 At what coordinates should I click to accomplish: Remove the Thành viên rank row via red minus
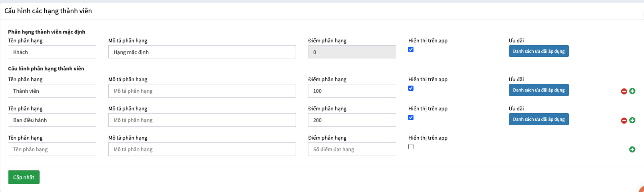click(x=624, y=91)
